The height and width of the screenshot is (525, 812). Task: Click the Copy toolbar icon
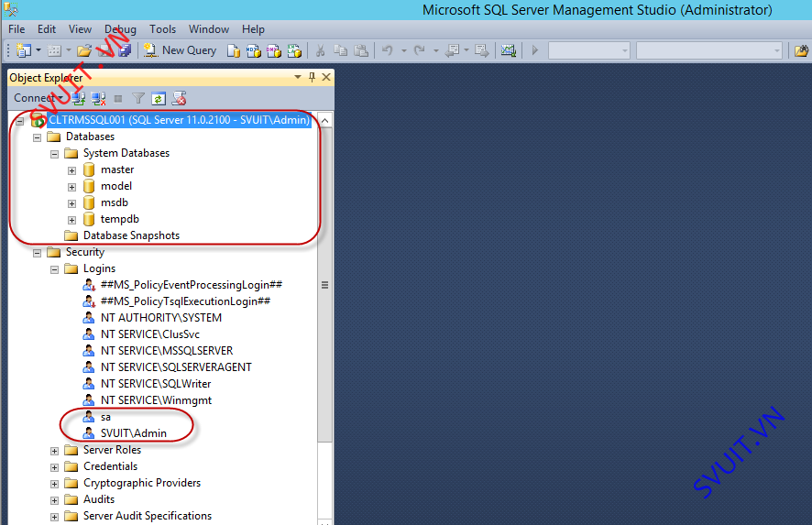[340, 50]
